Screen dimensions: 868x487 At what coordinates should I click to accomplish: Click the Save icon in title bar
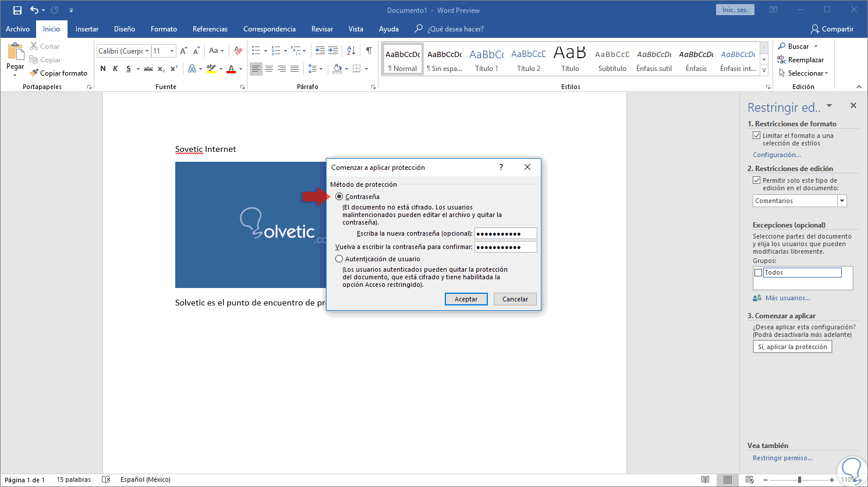point(17,10)
